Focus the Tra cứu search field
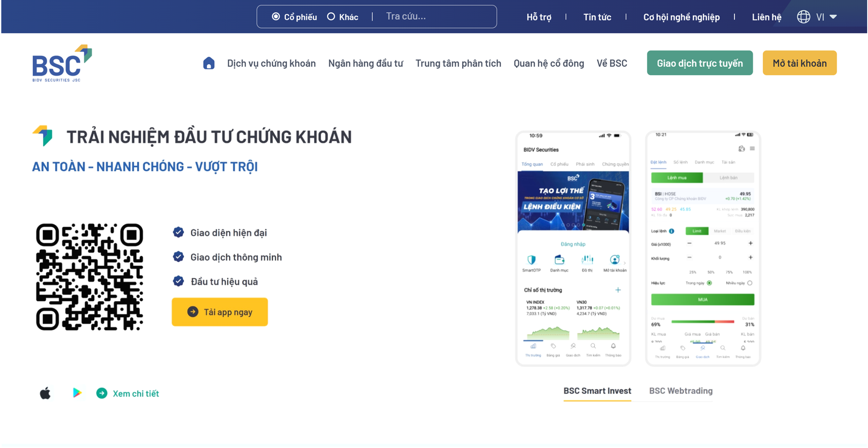 (437, 16)
